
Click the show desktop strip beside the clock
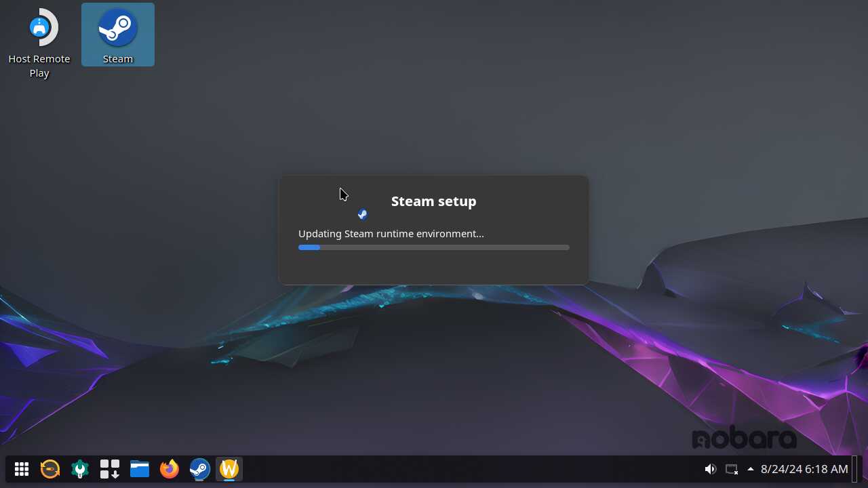[855, 469]
